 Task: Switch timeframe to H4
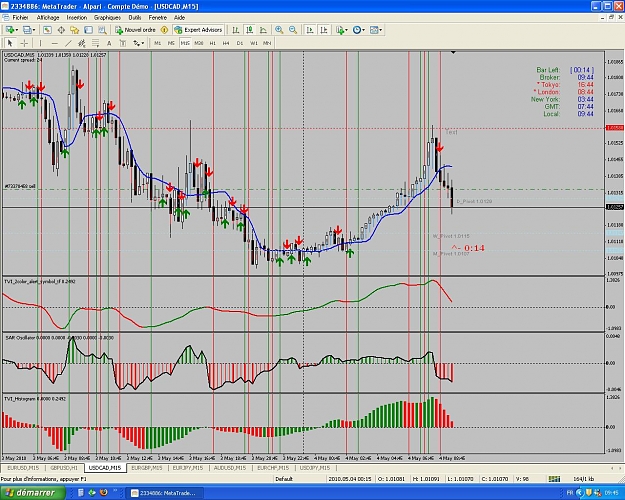coord(226,43)
